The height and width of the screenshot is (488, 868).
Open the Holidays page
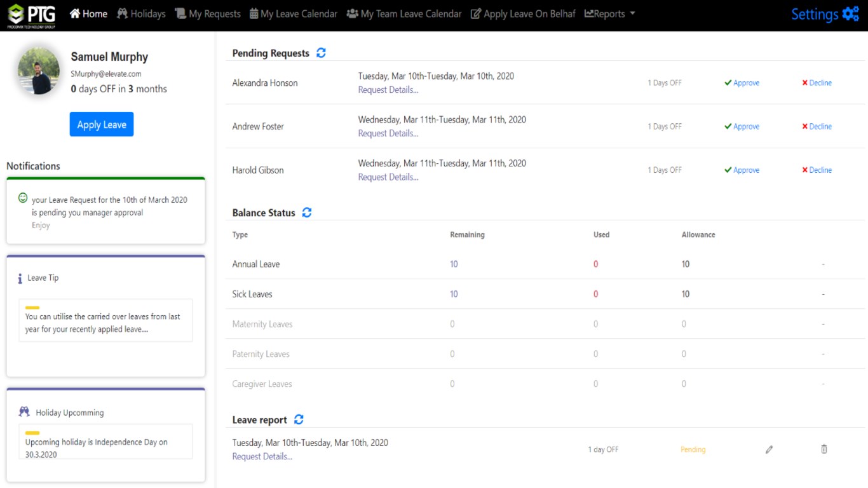pos(141,13)
